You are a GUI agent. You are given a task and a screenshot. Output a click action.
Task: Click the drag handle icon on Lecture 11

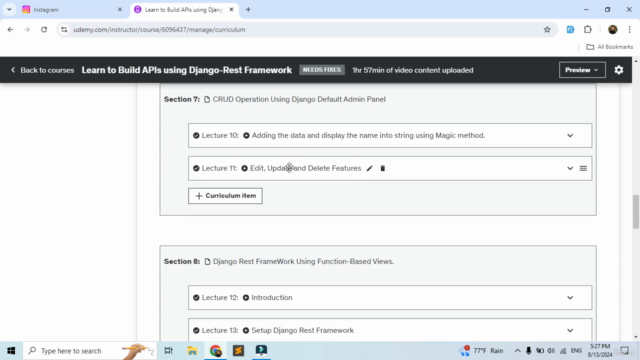[583, 168]
